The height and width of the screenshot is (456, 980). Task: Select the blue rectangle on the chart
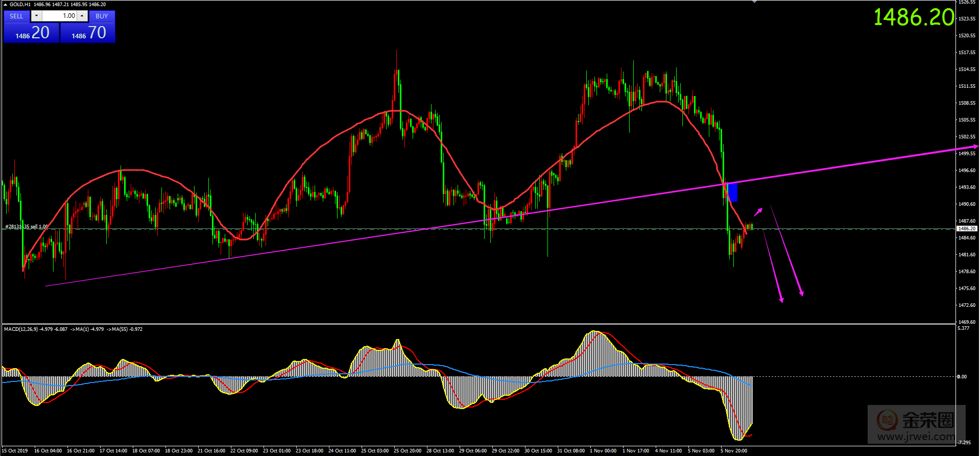[x=732, y=192]
